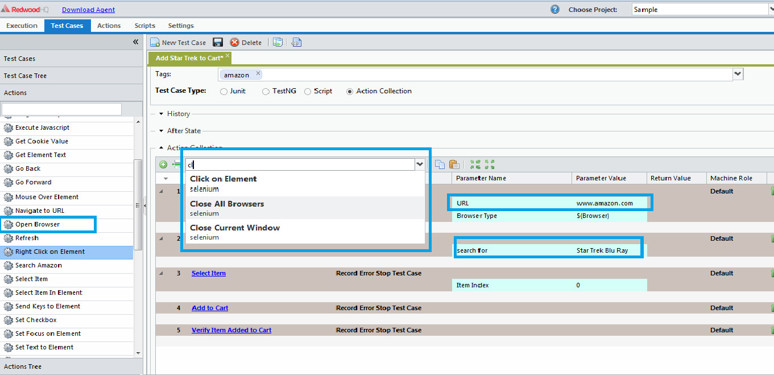Expand the After State section
The height and width of the screenshot is (375, 774).
click(x=161, y=131)
